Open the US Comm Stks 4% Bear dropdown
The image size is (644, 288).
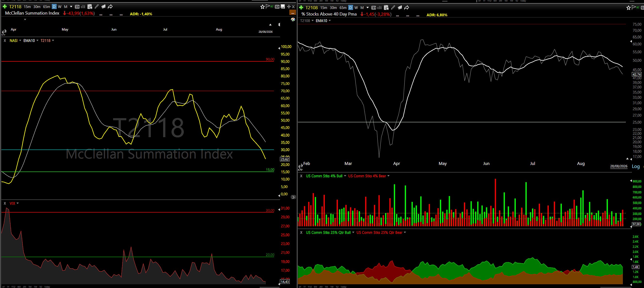389,176
